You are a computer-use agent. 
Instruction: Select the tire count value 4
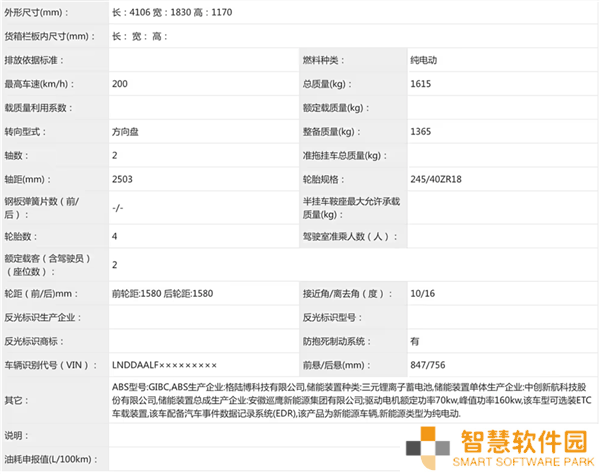tap(114, 237)
